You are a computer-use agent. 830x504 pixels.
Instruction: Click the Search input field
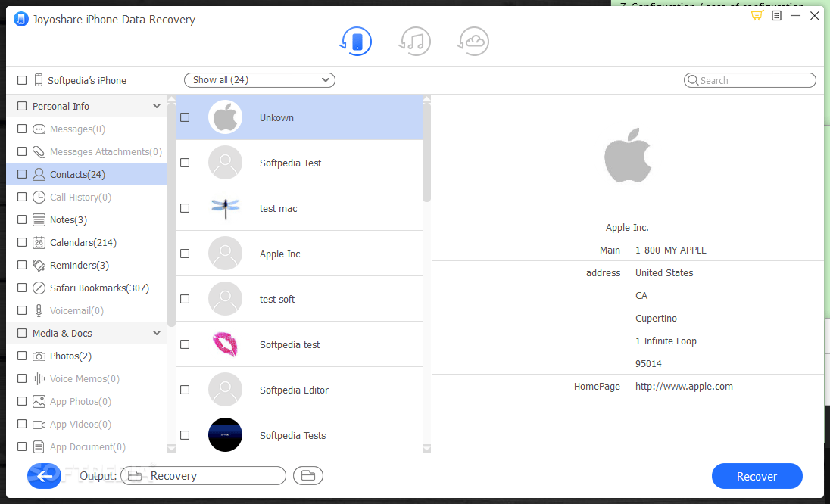[750, 80]
